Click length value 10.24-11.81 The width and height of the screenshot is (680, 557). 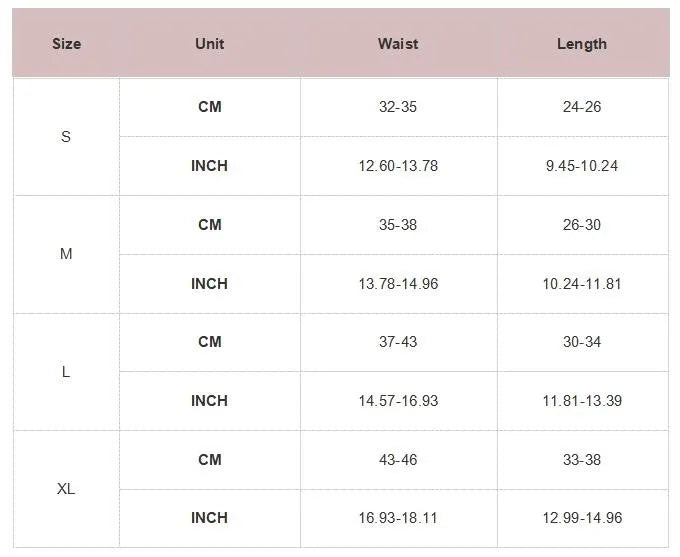tap(582, 284)
